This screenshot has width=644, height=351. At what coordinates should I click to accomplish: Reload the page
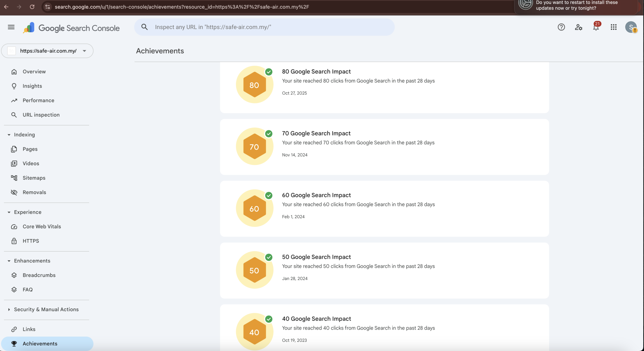(x=32, y=7)
